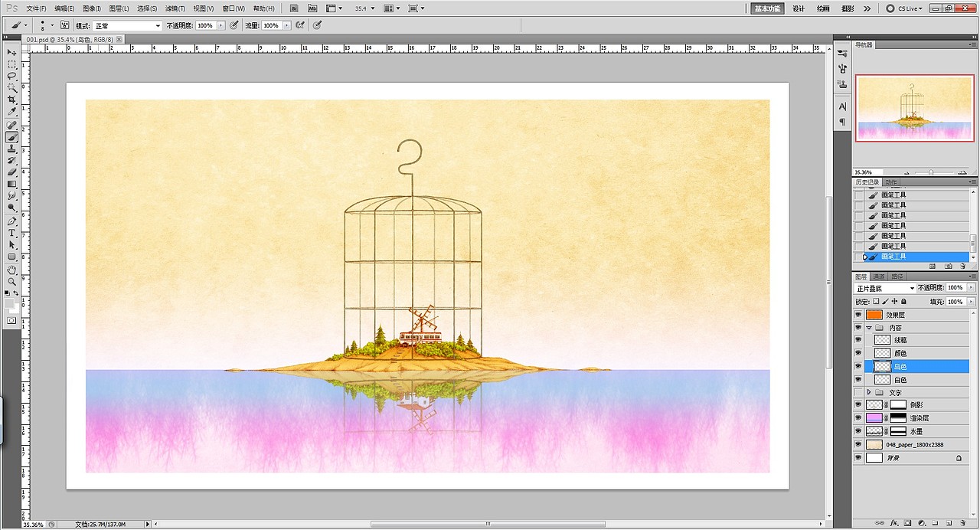Open layer opacity dropdown arrow

pyautogui.click(x=972, y=288)
